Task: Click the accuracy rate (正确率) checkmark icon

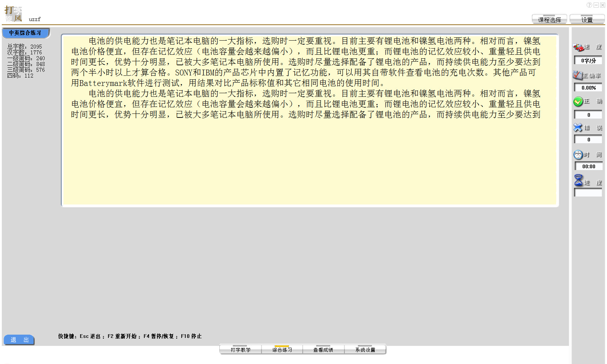Action: pyautogui.click(x=577, y=74)
